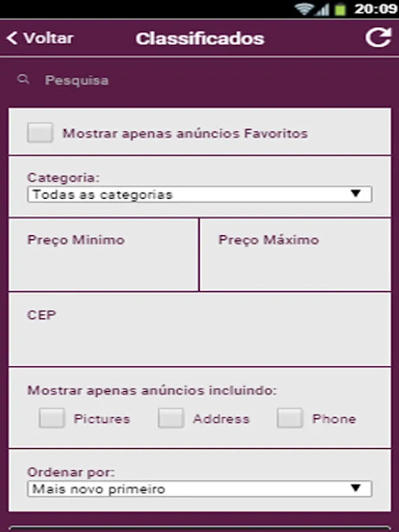
Task: Tap the back chevron arrow icon
Action: (x=12, y=38)
